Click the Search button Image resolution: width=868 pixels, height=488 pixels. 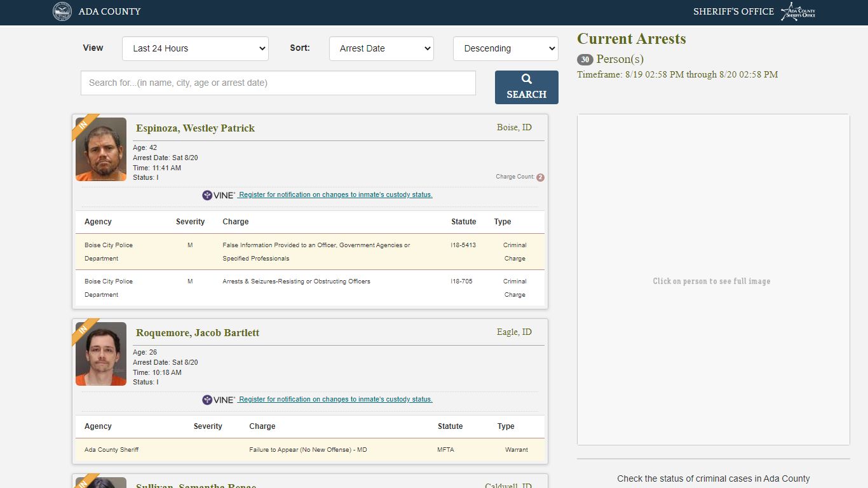(527, 87)
